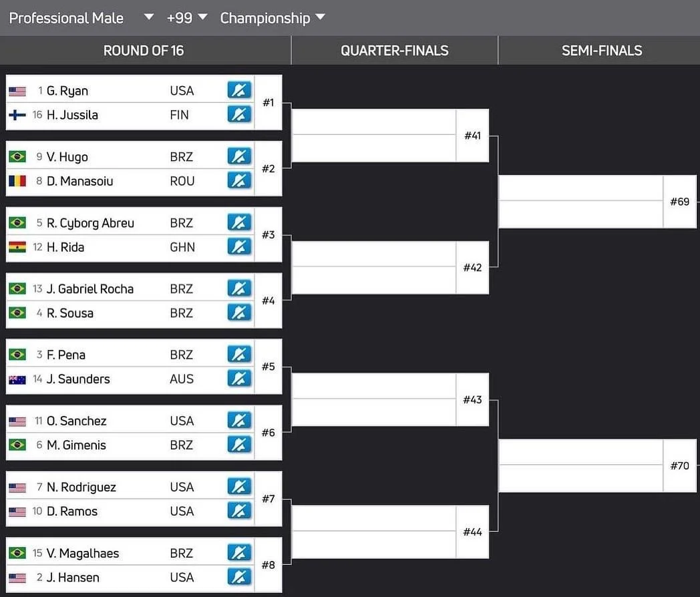
Task: Open N. Rodriguez competitor entry
Action: tap(81, 487)
